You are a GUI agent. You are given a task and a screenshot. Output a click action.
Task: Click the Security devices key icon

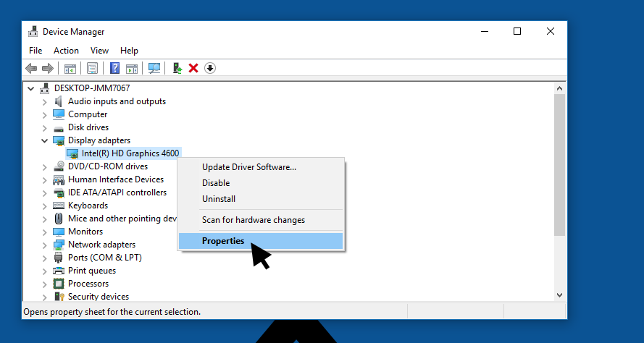click(59, 297)
